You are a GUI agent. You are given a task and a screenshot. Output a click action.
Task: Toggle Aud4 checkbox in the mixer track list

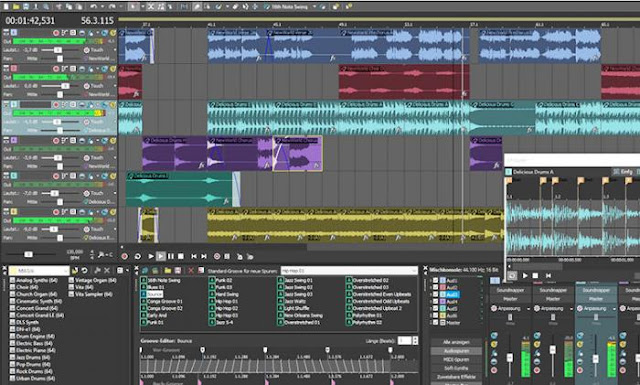[x=436, y=301]
